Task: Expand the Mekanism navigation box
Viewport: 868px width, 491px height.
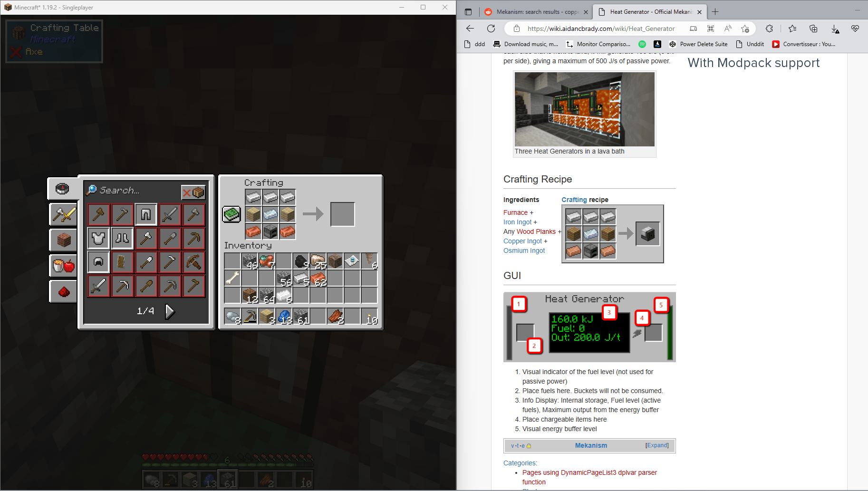Action: 657,445
